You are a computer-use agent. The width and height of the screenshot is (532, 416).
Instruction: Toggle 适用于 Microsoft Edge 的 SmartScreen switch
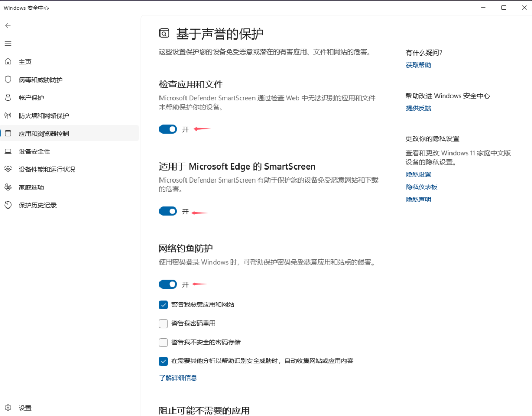pos(168,211)
